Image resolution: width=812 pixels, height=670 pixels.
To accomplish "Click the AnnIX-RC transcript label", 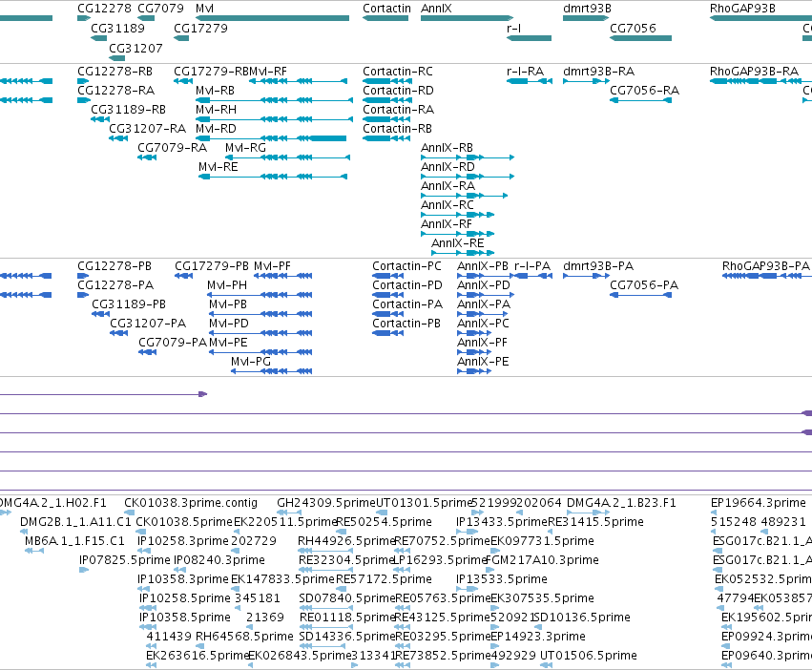I will point(447,204).
